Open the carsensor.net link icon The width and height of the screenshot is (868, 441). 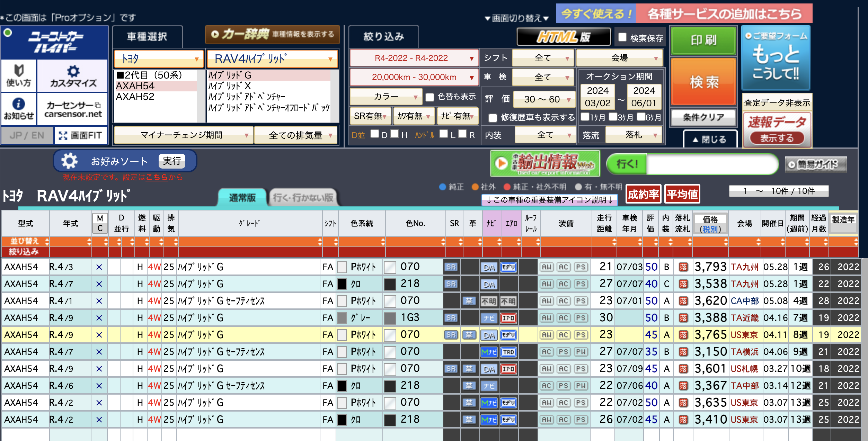coord(73,109)
